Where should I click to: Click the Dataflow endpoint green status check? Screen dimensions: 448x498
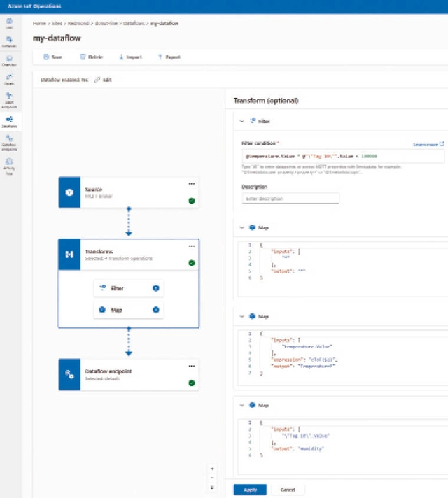(191, 383)
